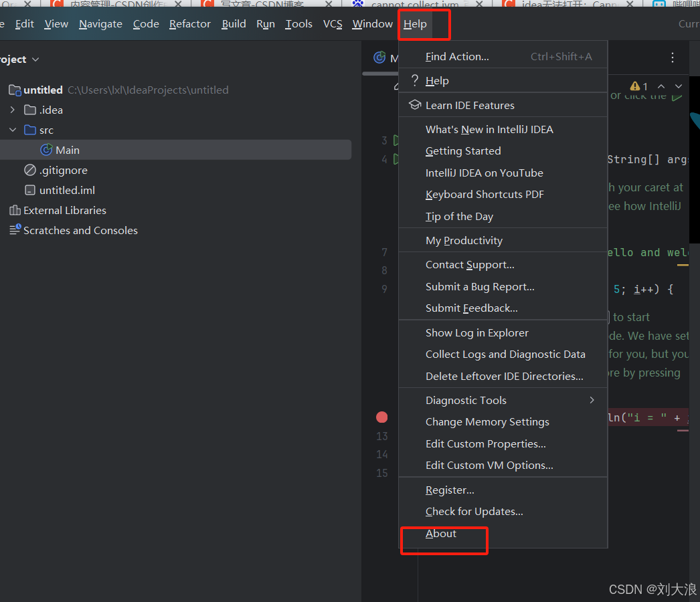Open the Code menu
Image resolution: width=700 pixels, height=602 pixels.
point(146,24)
